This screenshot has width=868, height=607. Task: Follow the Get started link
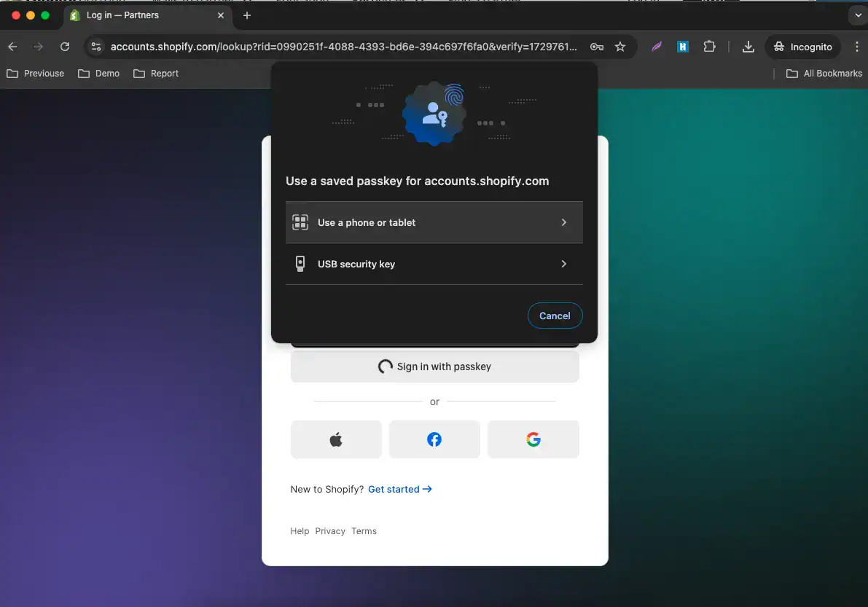399,489
